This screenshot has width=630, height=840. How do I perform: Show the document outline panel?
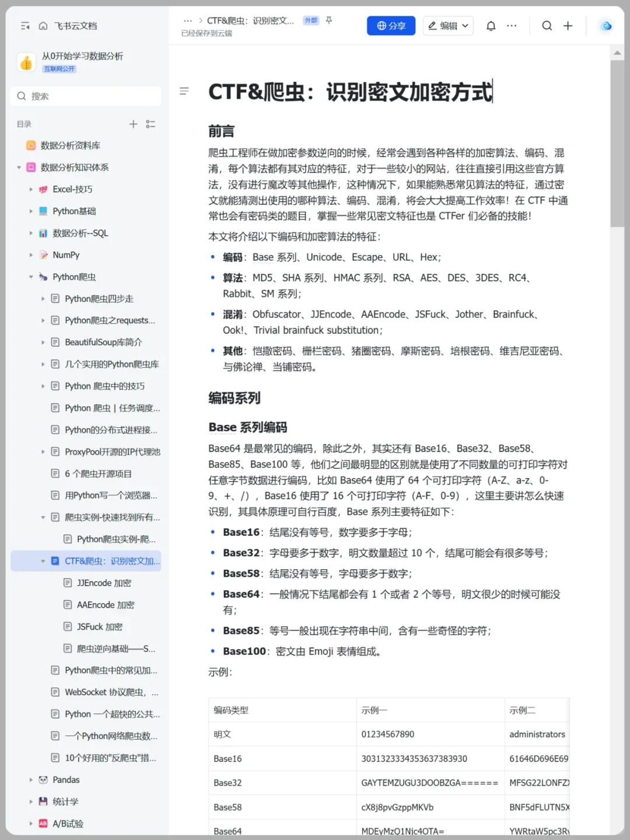tap(184, 91)
